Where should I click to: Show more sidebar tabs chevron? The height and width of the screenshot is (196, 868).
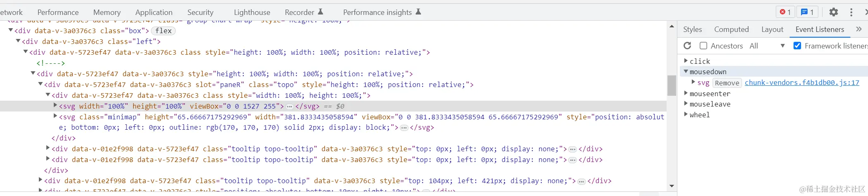click(x=859, y=29)
